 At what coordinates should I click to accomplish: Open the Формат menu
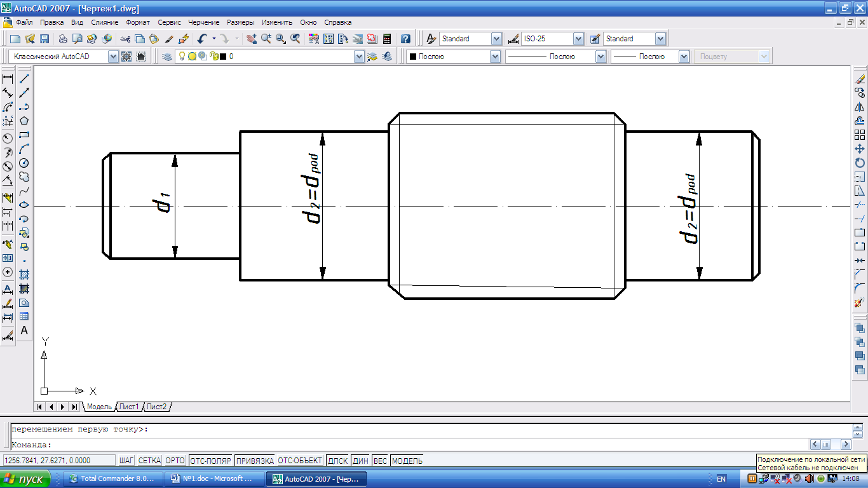click(138, 22)
